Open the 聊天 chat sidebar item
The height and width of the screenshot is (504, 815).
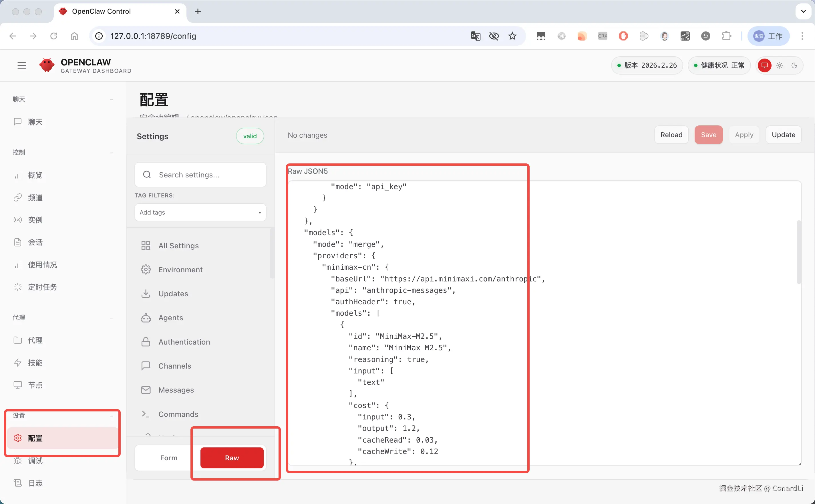[x=35, y=122]
